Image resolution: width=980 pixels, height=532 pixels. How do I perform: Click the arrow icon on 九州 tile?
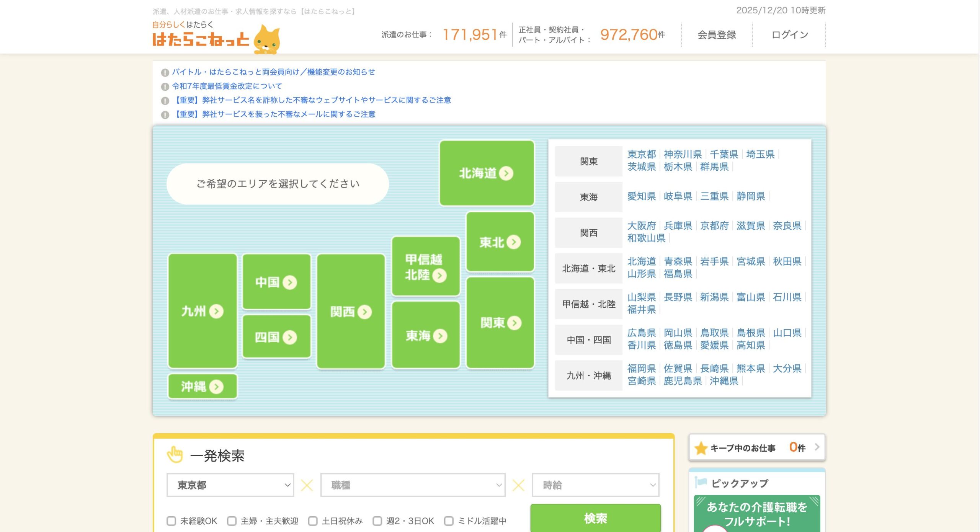217,311
